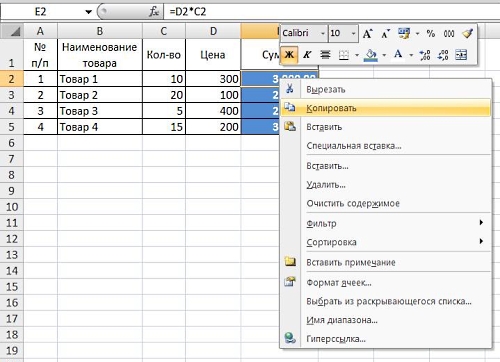The height and width of the screenshot is (362, 500).
Task: Toggle bold Ж formatting
Action: point(289,55)
